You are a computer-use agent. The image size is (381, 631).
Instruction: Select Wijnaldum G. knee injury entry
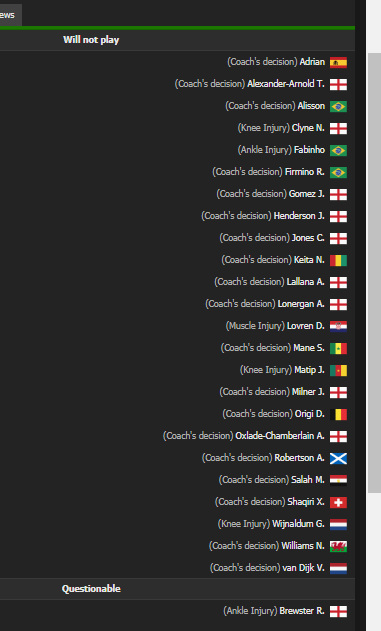click(x=271, y=524)
